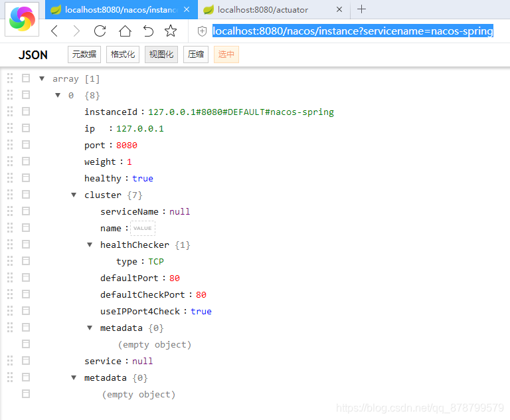Click the 元数据 button
Viewport: 510px width, 420px height.
coord(84,54)
